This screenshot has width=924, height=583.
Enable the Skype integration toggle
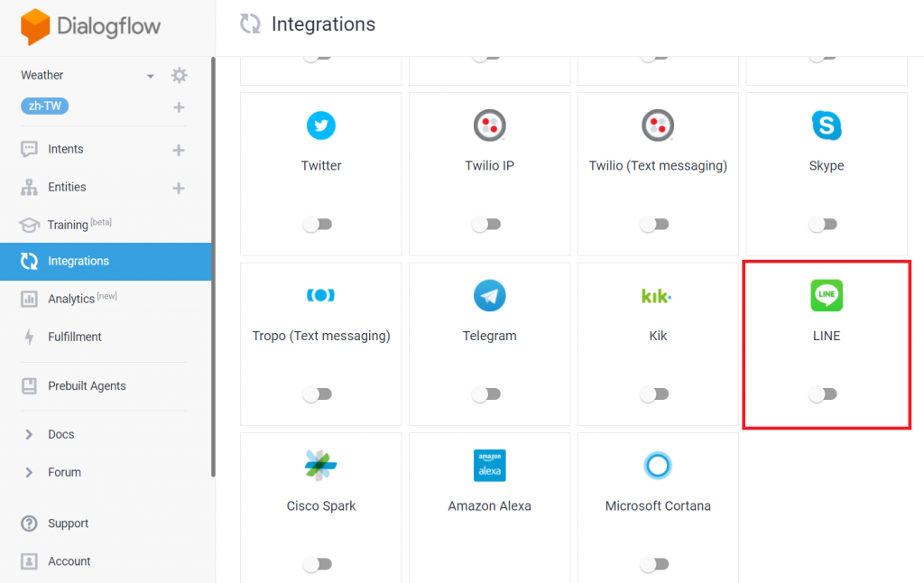823,224
